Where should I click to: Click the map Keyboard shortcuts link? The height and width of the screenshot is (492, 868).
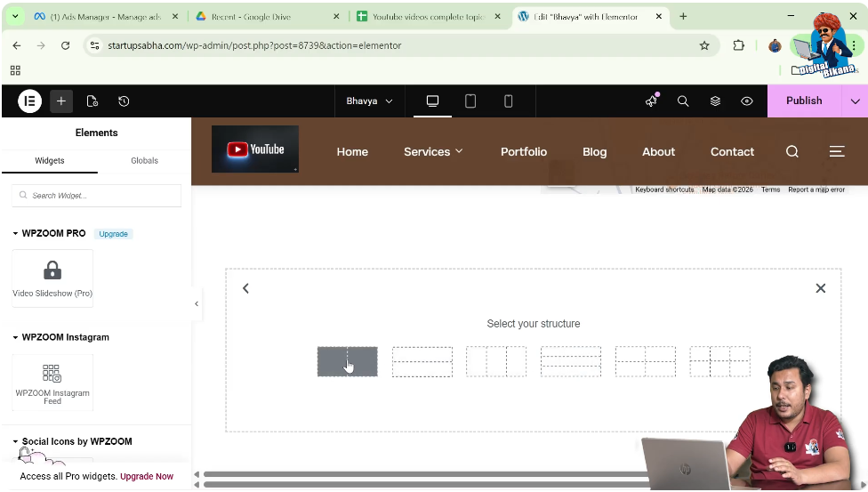coord(664,190)
